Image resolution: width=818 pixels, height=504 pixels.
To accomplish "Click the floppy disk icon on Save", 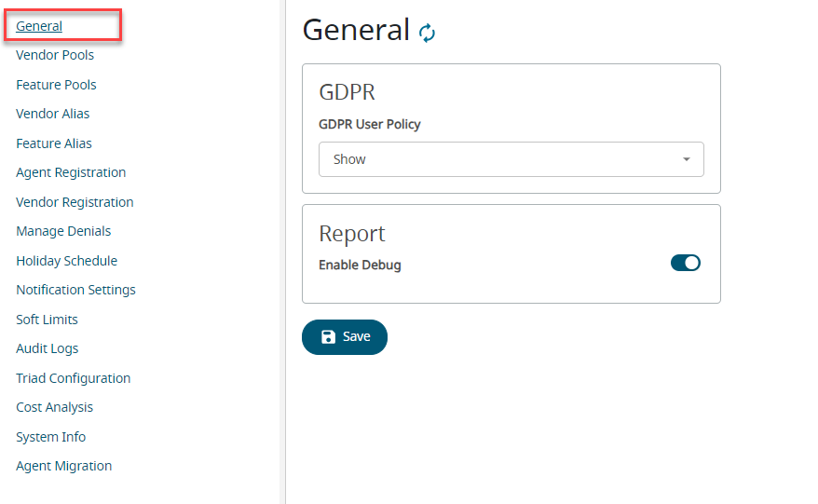I will 328,337.
